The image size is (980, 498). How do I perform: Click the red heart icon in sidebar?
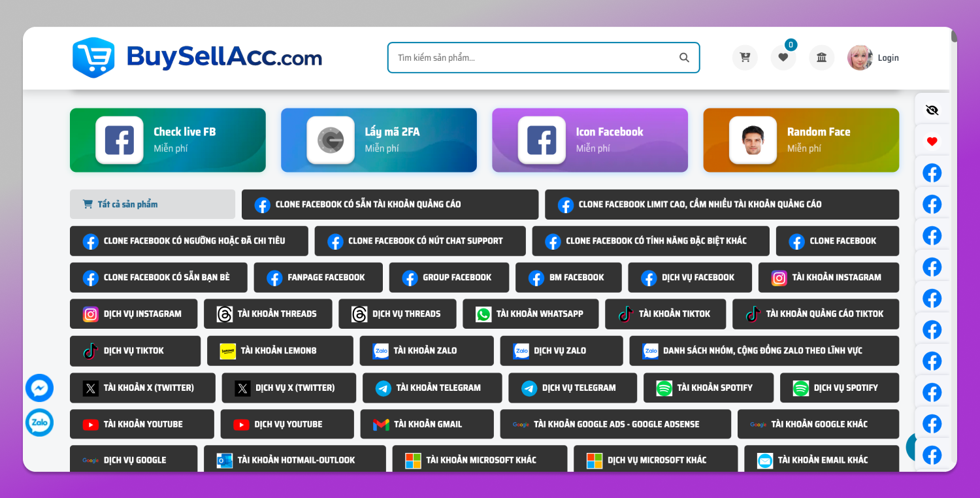click(x=932, y=141)
